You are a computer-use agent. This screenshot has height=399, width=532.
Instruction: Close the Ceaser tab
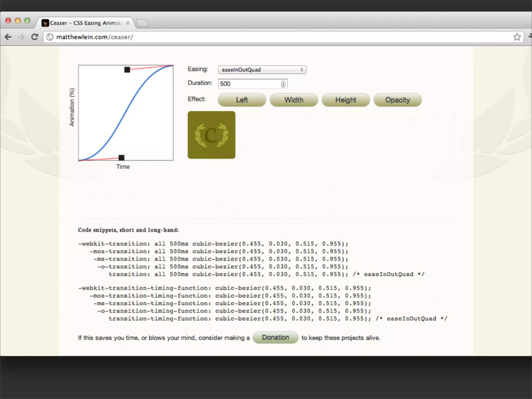point(128,23)
